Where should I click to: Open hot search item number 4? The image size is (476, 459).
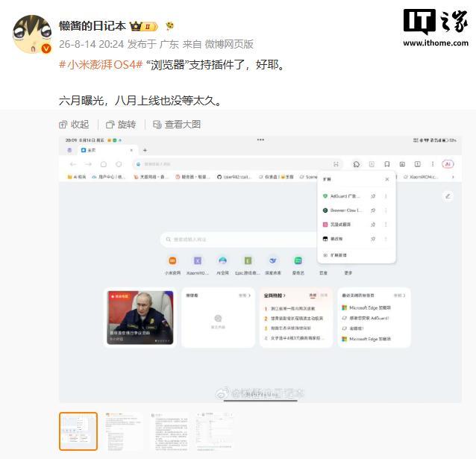[295, 338]
